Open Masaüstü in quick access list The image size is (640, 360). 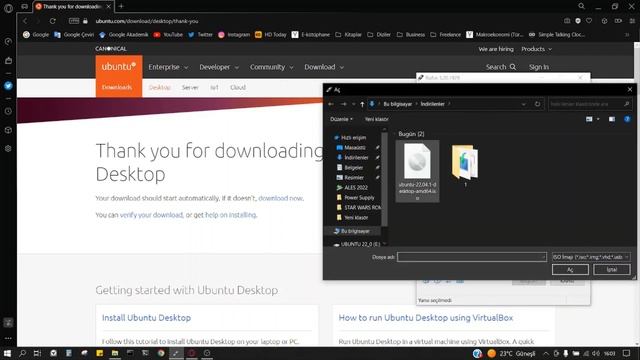(355, 147)
